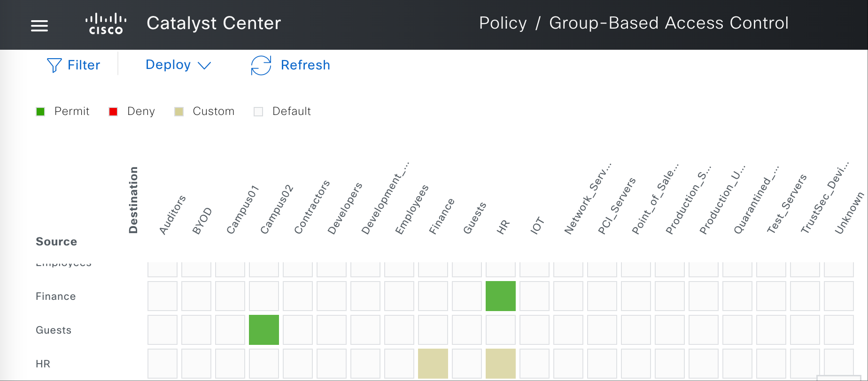868x381 pixels.
Task: Click the Permit legend text
Action: pyautogui.click(x=72, y=111)
